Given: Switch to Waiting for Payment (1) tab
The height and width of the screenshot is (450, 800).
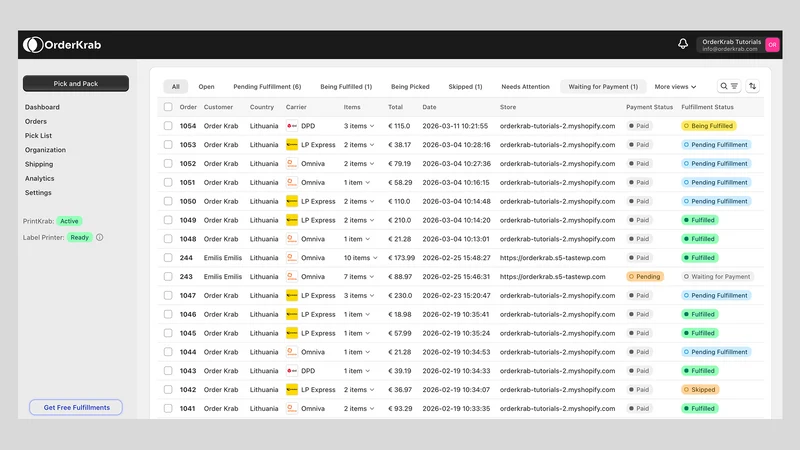Looking at the screenshot, I should pyautogui.click(x=603, y=87).
